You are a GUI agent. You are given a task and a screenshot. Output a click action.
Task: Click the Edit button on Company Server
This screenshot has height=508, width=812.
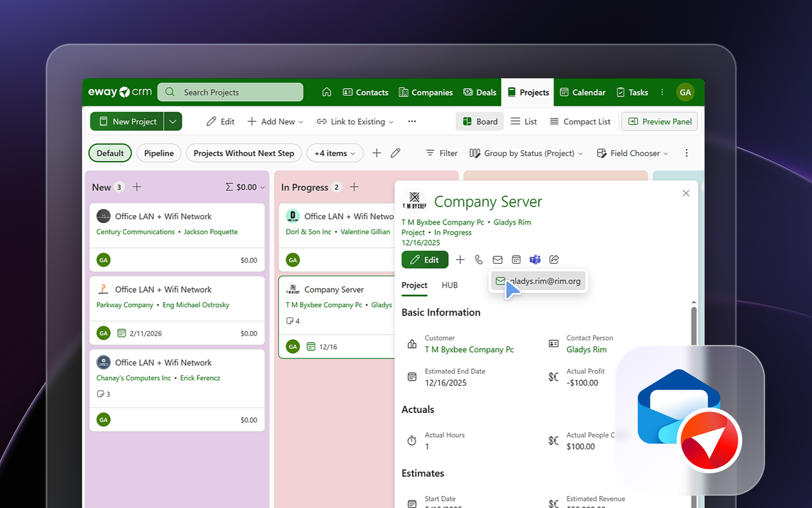(x=425, y=260)
